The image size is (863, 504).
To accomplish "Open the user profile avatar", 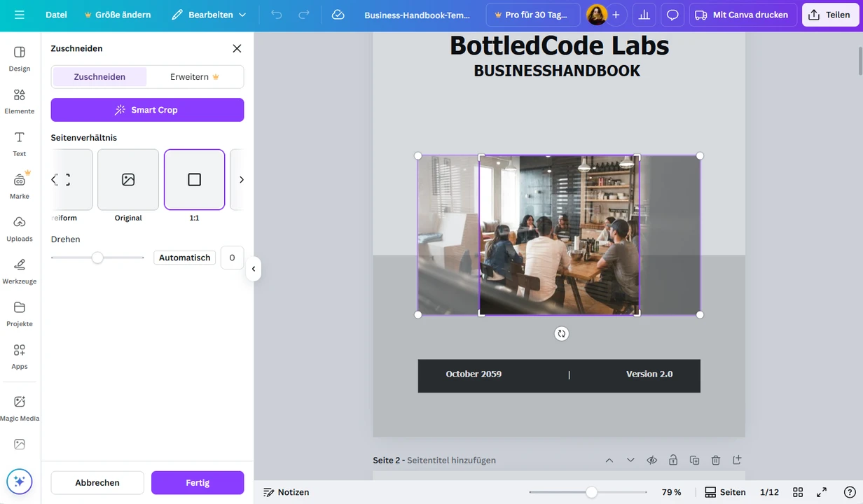I will (597, 15).
